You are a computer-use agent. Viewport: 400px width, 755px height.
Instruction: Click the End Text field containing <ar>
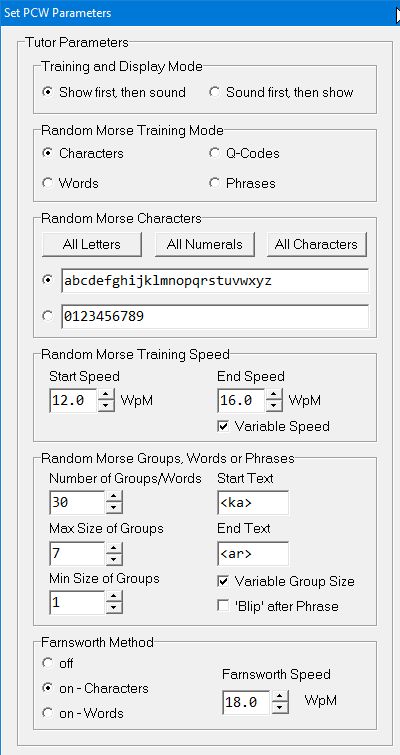[x=253, y=554]
